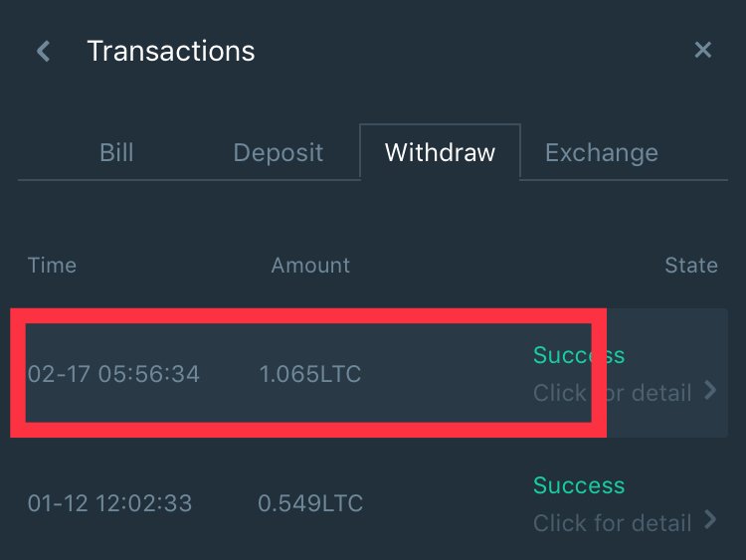This screenshot has width=746, height=560.
Task: Click the Transactions title
Action: click(x=171, y=51)
